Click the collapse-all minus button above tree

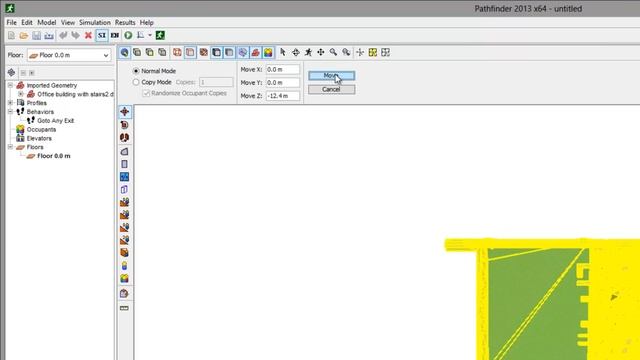23,73
